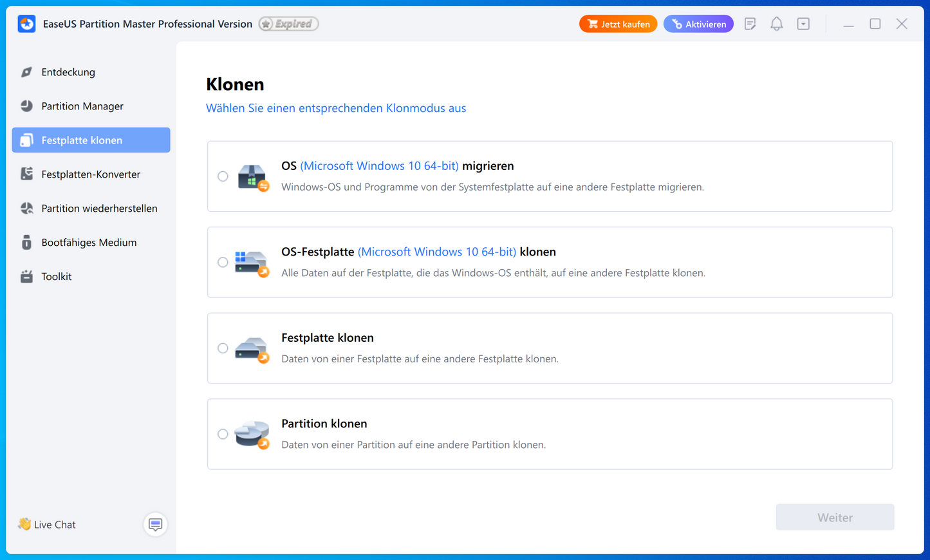This screenshot has width=930, height=560.
Task: Click the Klonen page heading
Action: 235,84
